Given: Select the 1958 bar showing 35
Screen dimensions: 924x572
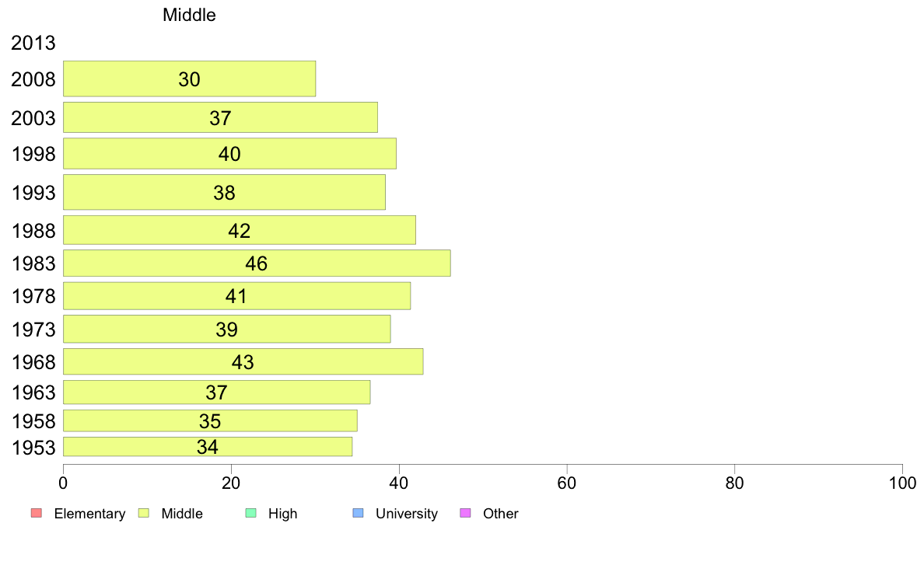Looking at the screenshot, I should click(210, 420).
